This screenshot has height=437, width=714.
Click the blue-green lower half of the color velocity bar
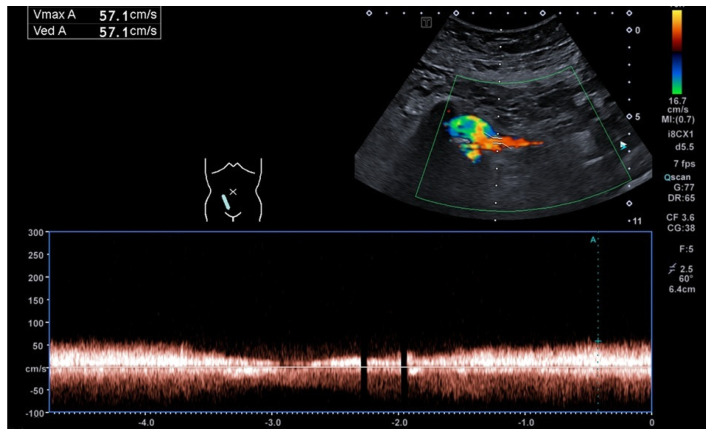(677, 74)
